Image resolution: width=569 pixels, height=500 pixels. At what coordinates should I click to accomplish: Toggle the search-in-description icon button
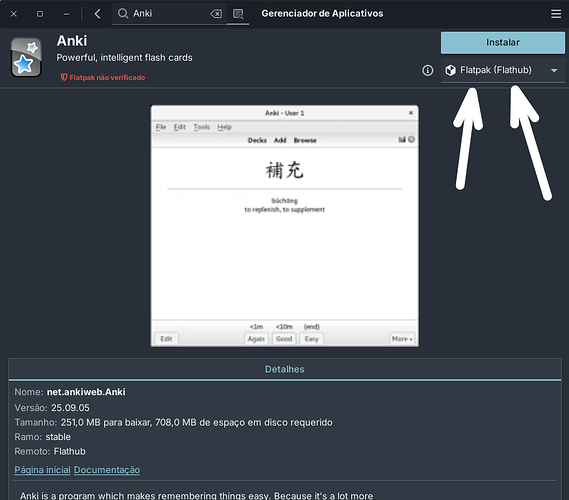pyautogui.click(x=238, y=14)
